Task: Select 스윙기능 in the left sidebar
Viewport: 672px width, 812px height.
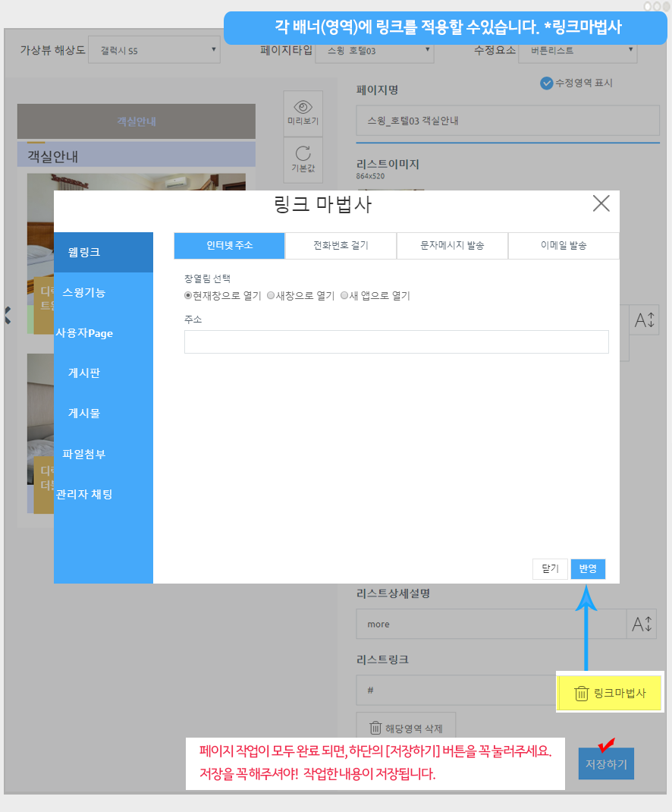Action: (x=84, y=292)
